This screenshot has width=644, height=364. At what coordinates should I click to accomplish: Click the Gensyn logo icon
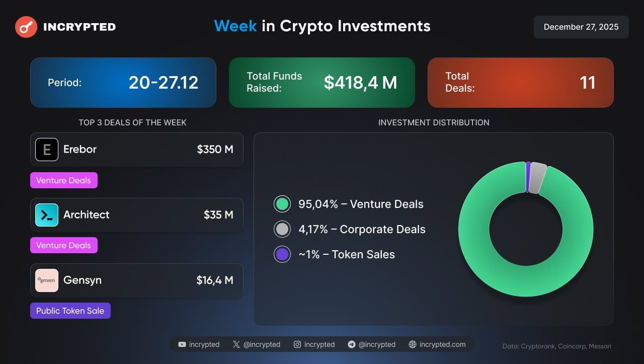47,280
